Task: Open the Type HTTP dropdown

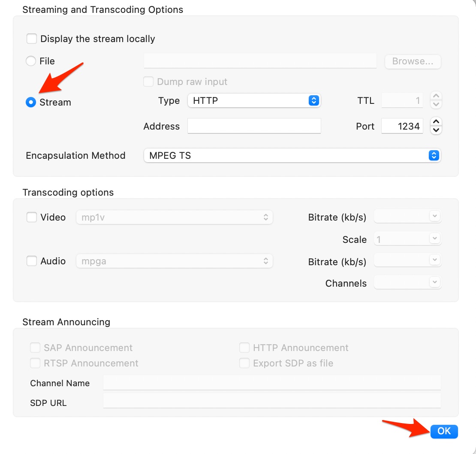Action: pyautogui.click(x=254, y=100)
